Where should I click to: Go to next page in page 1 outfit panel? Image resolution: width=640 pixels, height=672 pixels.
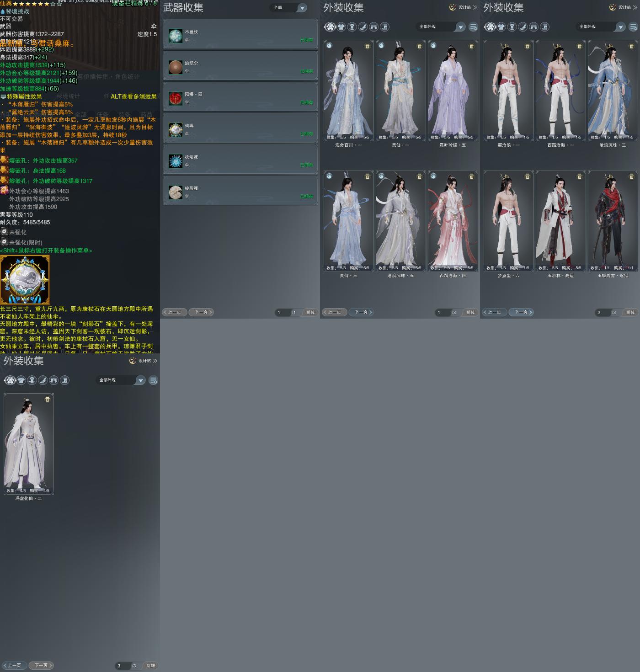click(361, 312)
